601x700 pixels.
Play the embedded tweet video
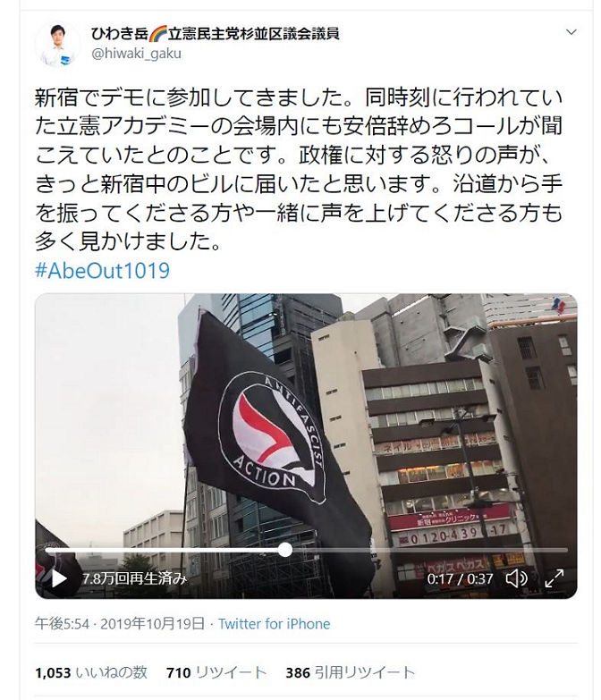point(59,578)
